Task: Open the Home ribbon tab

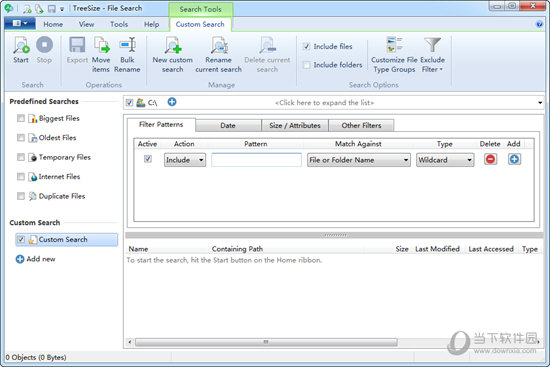Action: (53, 24)
